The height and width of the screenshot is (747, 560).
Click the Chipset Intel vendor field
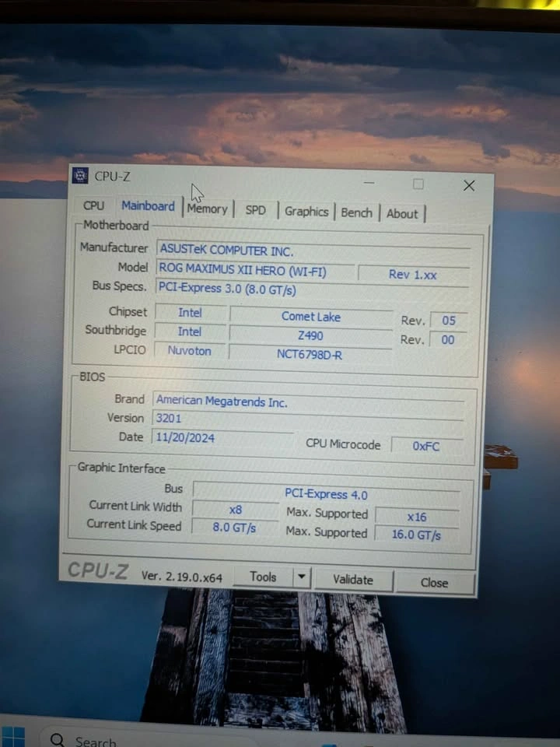[191, 313]
